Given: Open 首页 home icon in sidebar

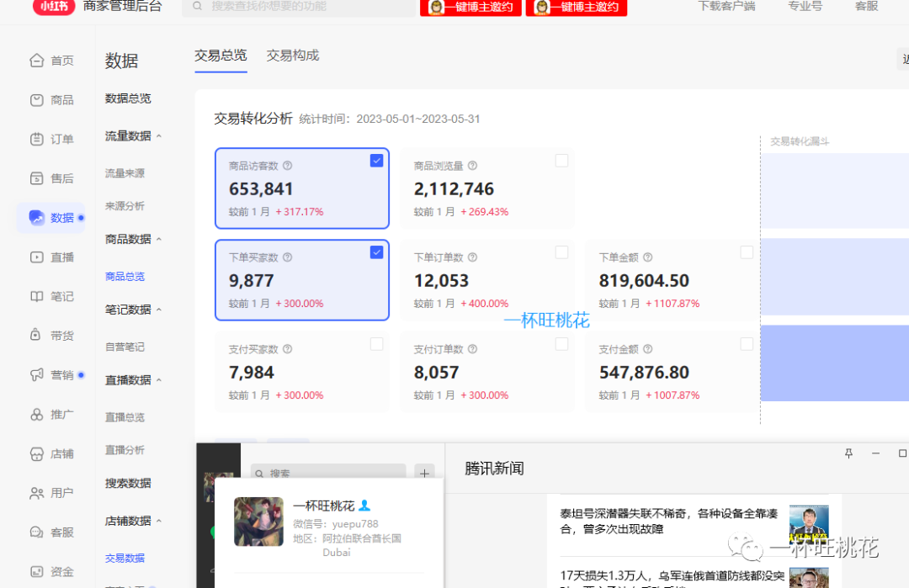Looking at the screenshot, I should 36,61.
